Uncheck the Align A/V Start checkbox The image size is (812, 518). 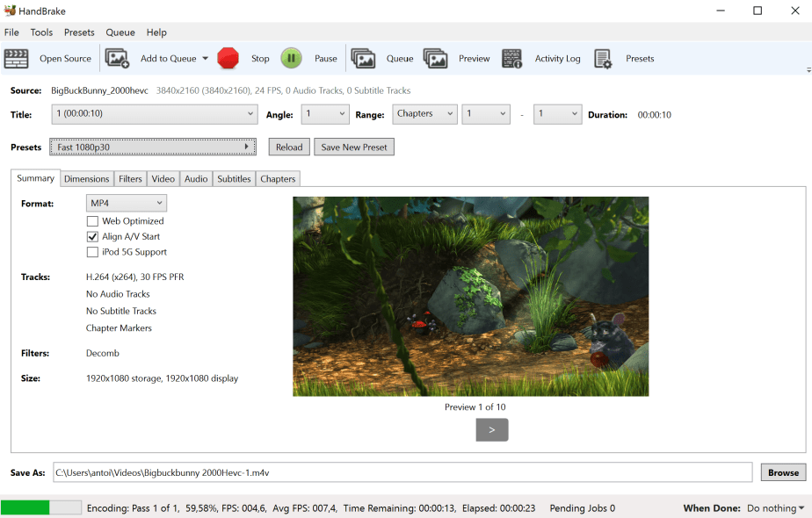92,236
